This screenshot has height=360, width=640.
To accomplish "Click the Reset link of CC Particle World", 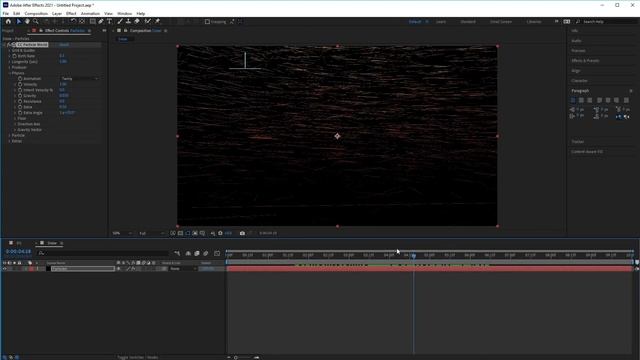I will tap(64, 44).
